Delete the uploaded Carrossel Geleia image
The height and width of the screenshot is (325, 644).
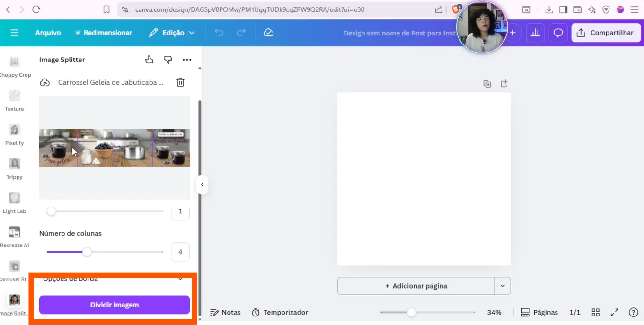coord(180,82)
